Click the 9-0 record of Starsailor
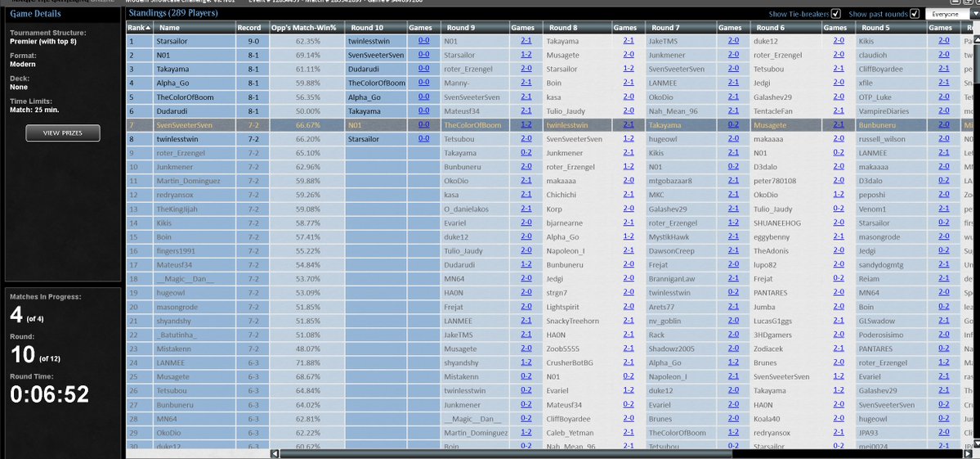980x459 pixels. (253, 41)
